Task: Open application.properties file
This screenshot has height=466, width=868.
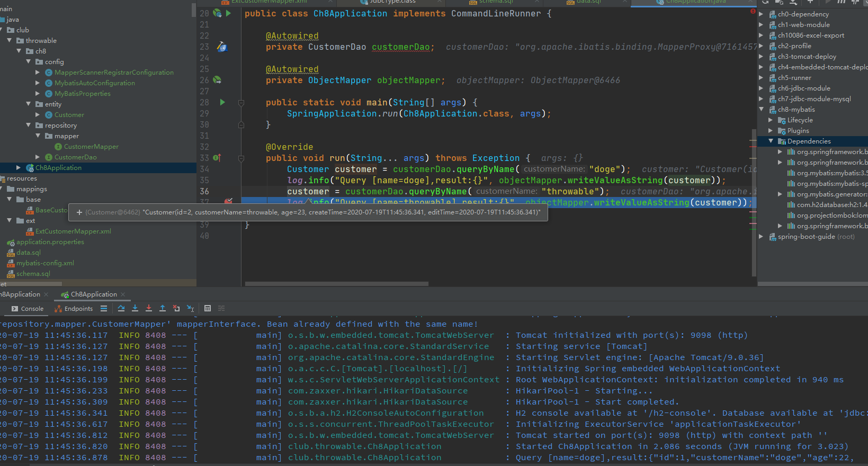Action: (x=50, y=242)
